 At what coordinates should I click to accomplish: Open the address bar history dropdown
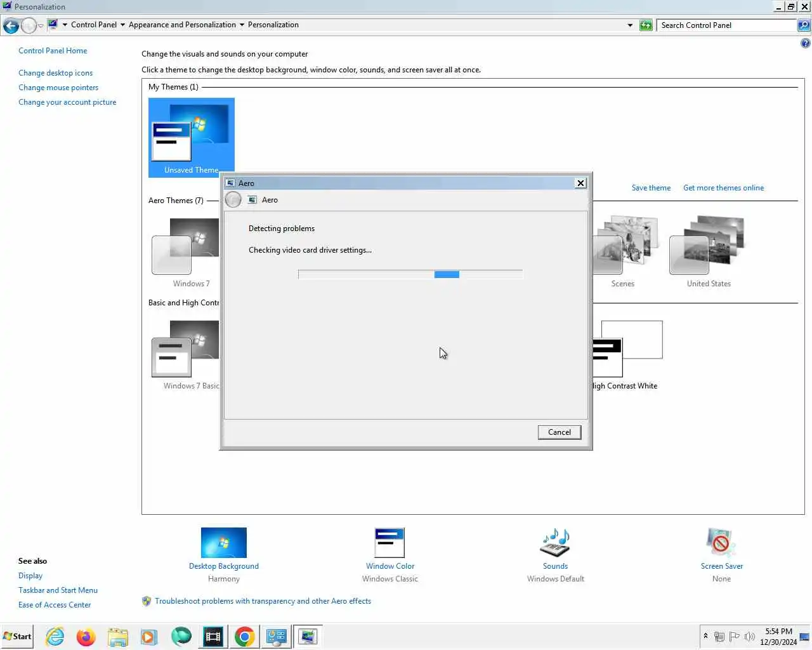click(x=630, y=25)
